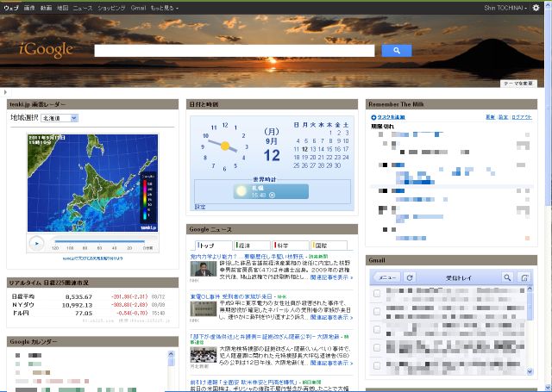The image size is (552, 392).
Task: Open the 大阪地裁 news headline
Action: pos(265,337)
